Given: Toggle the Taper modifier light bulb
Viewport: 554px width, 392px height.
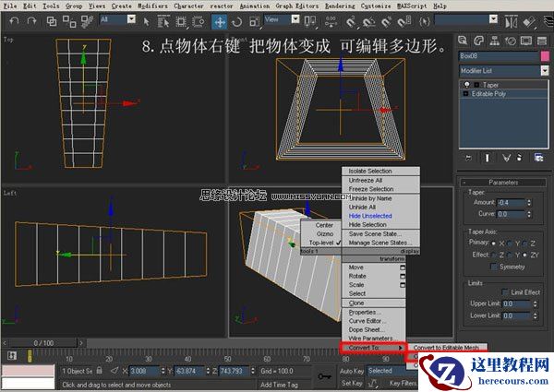Looking at the screenshot, I should (x=466, y=85).
